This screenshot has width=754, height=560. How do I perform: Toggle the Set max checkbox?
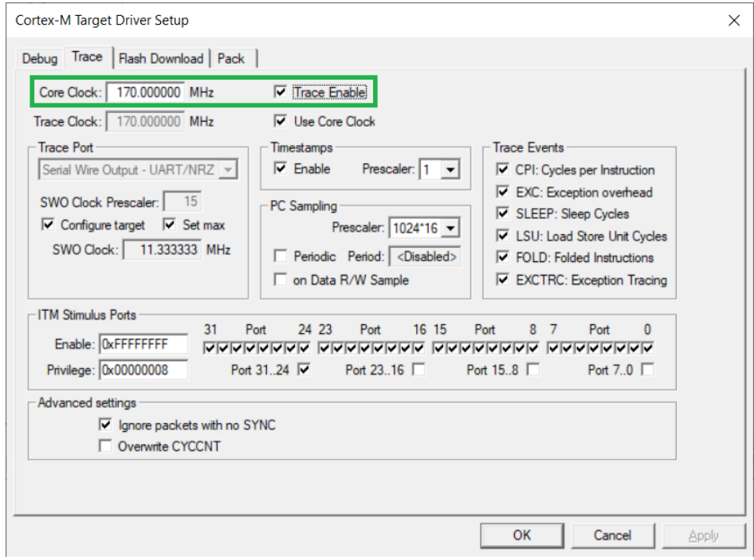(169, 225)
